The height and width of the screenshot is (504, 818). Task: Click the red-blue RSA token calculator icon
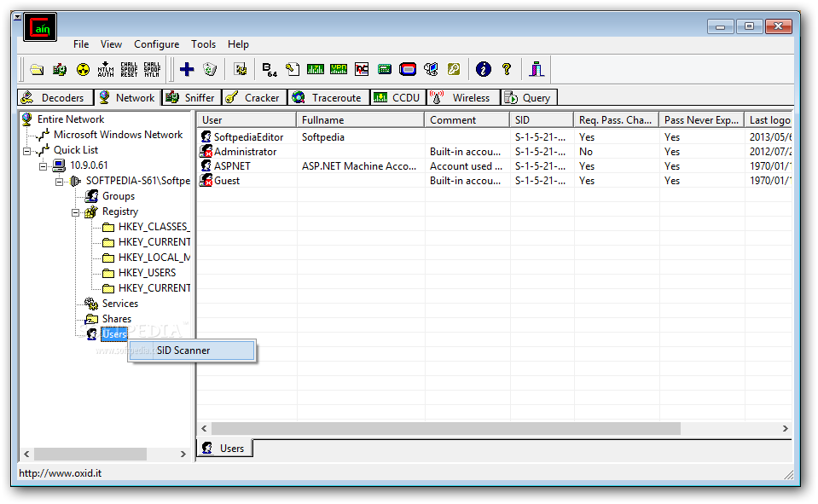click(408, 69)
